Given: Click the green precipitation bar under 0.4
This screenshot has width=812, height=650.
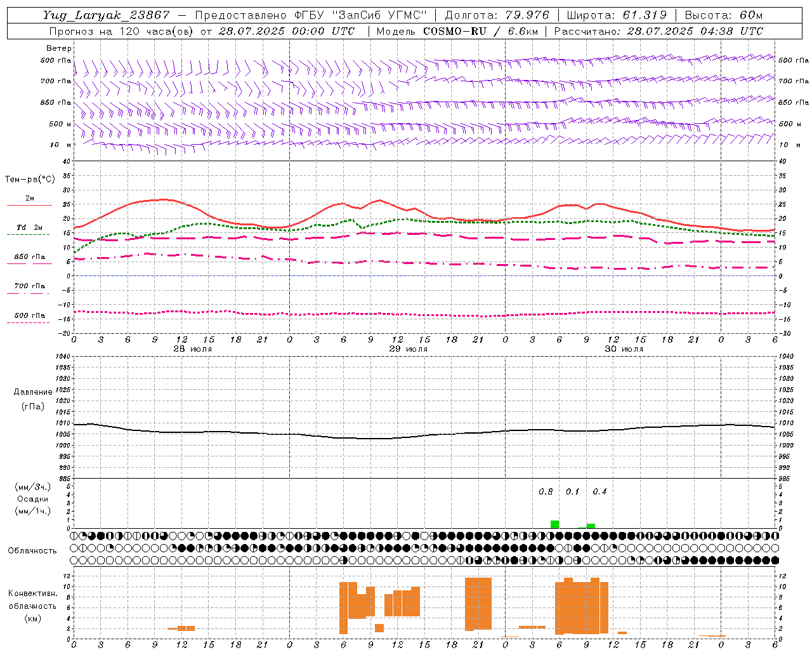Looking at the screenshot, I should pos(591,526).
